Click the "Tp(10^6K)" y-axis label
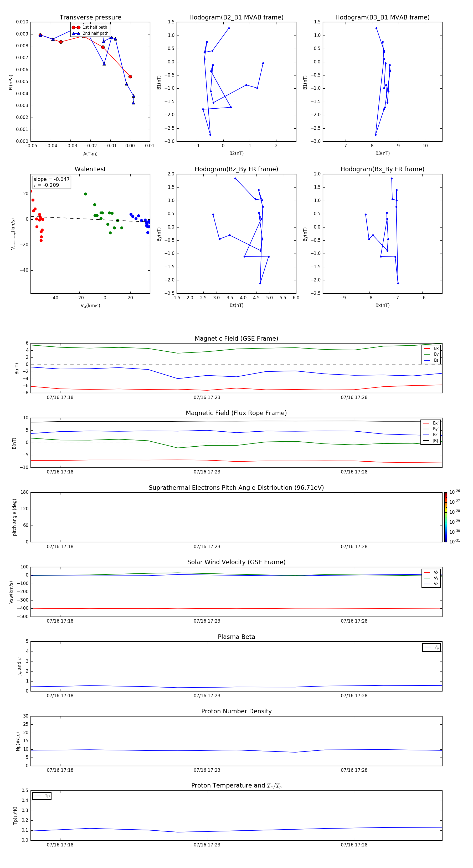The height and width of the screenshot is (868, 473). pos(15,815)
